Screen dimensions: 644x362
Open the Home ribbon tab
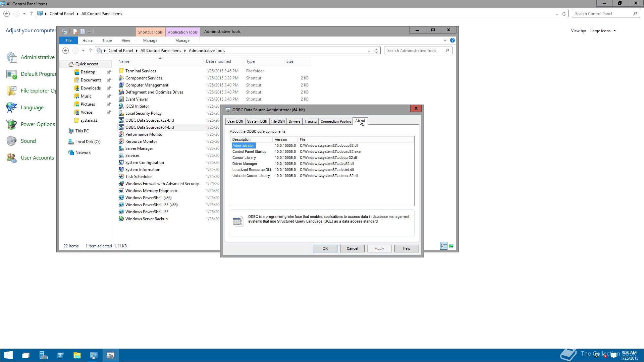[x=88, y=41]
